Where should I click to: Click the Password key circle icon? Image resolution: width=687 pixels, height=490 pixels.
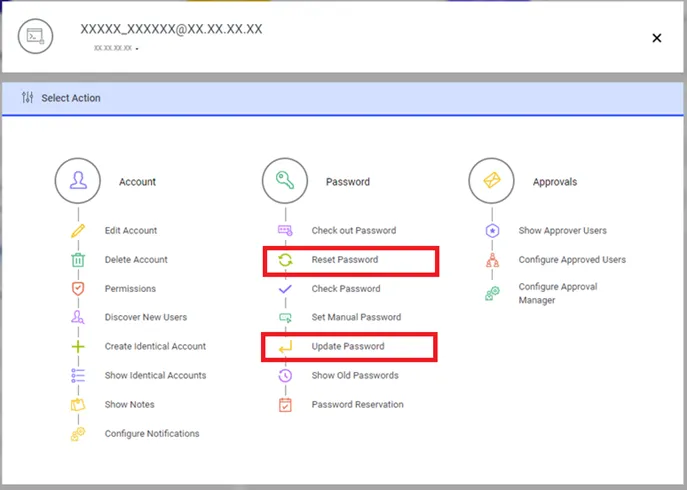285,181
